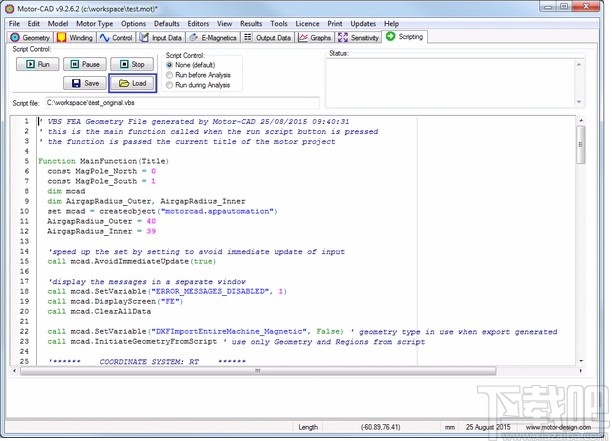The image size is (612, 441).
Task: Open the Motor Type menu
Action: pyautogui.click(x=94, y=24)
